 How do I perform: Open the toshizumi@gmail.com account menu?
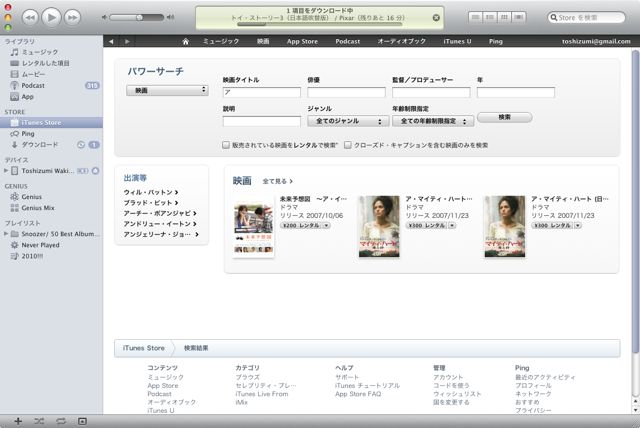(x=596, y=41)
